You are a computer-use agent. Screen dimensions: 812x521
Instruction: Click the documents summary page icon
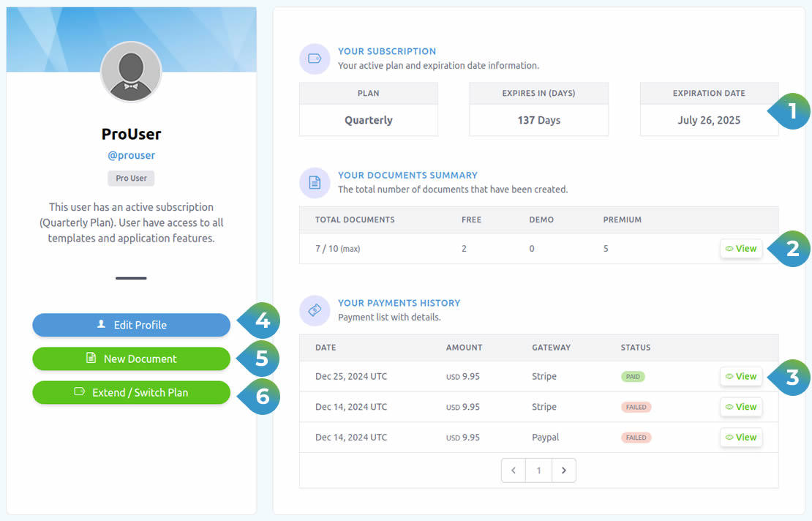[x=315, y=182]
